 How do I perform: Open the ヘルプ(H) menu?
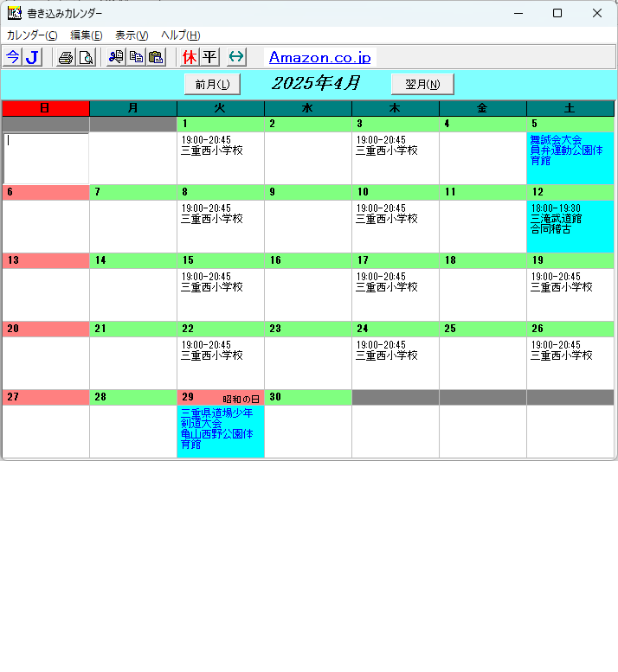pos(180,35)
